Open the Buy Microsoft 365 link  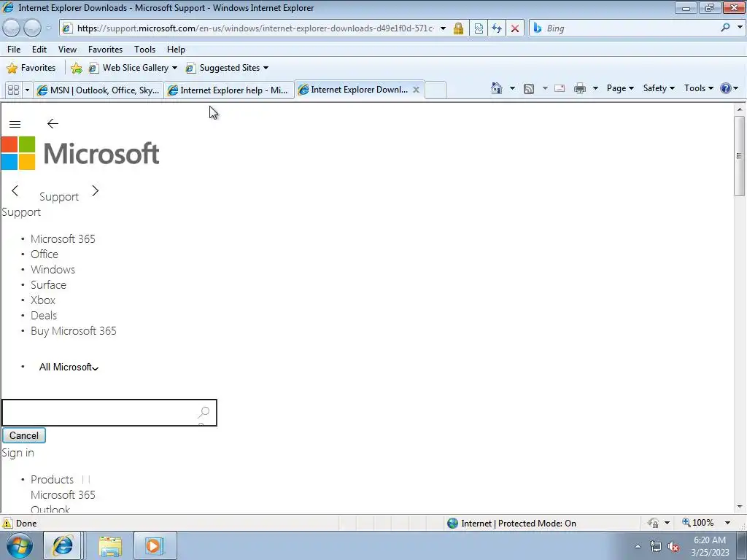point(74,331)
